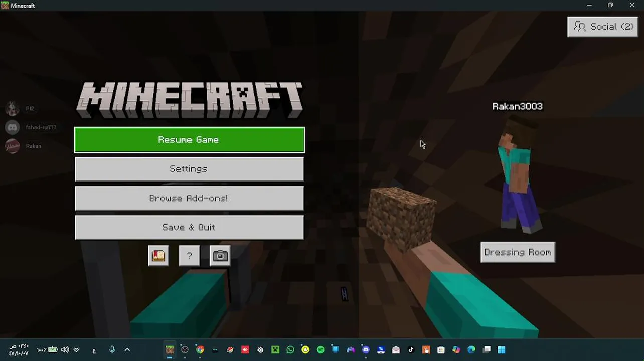Screen dimensions: 644x361
Task: Open the volume speaker tray icon
Action: [x=65, y=350]
